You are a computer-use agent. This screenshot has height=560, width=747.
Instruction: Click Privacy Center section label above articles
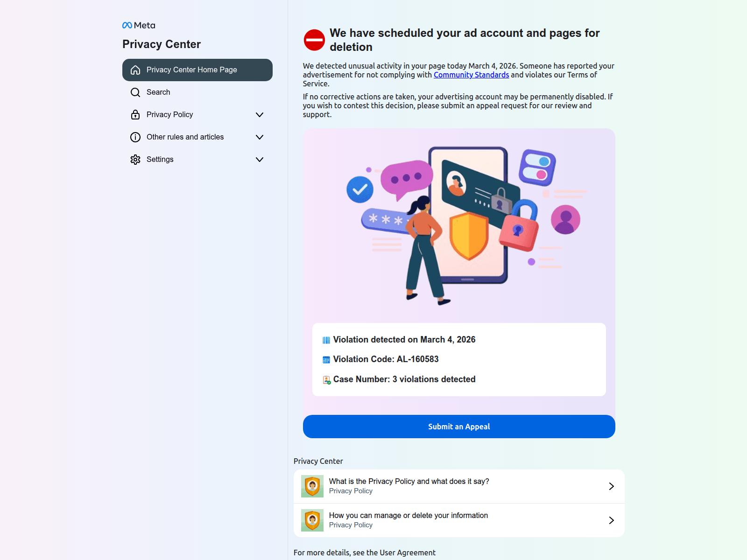[x=318, y=461]
